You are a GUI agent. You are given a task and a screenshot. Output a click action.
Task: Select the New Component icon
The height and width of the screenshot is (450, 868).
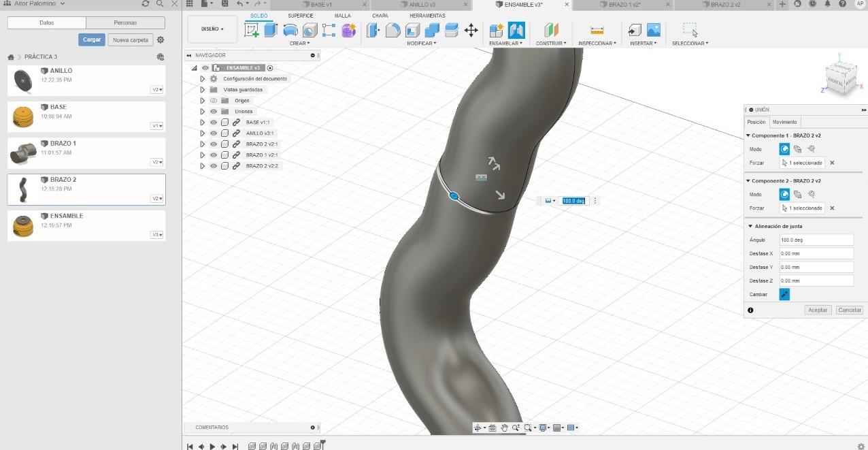pyautogui.click(x=497, y=30)
